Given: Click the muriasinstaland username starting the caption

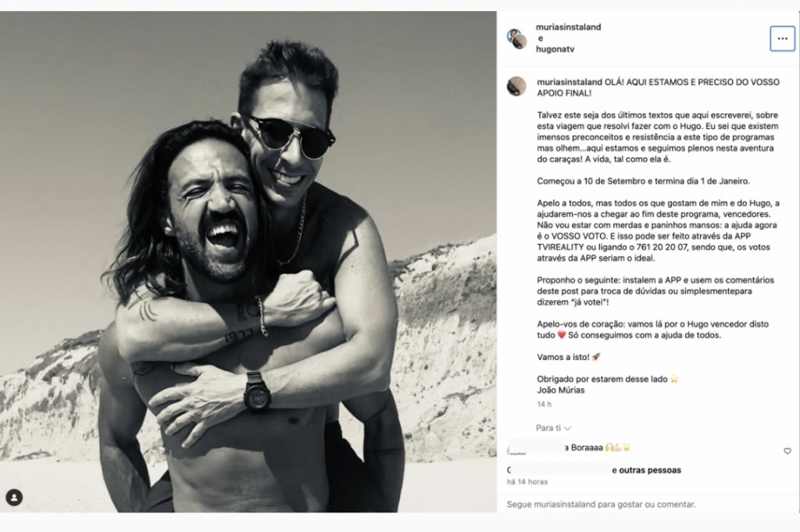Looking at the screenshot, I should (570, 81).
